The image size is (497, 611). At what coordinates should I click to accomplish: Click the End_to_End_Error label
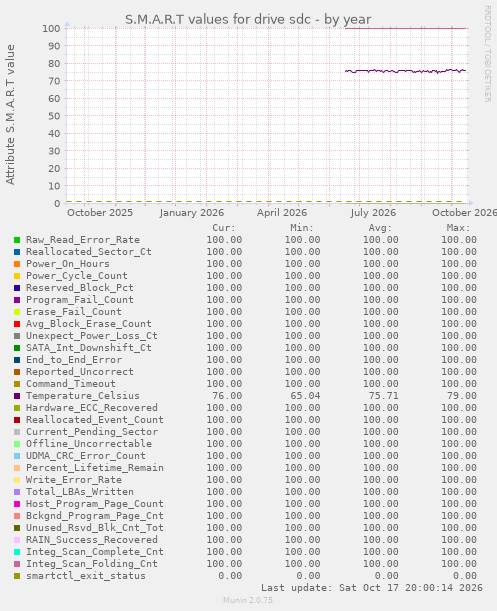click(x=74, y=360)
